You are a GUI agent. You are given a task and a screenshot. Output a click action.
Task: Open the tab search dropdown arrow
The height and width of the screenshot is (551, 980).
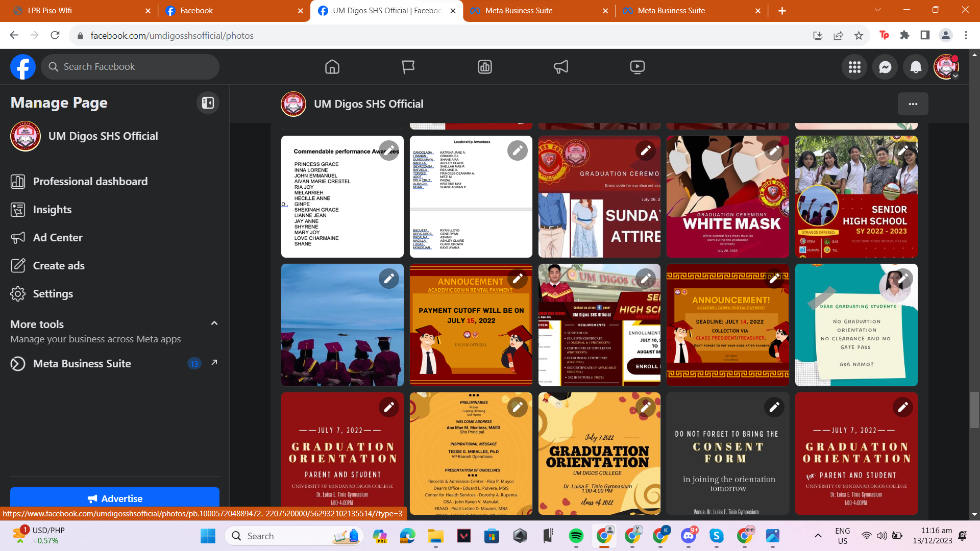[x=878, y=10]
